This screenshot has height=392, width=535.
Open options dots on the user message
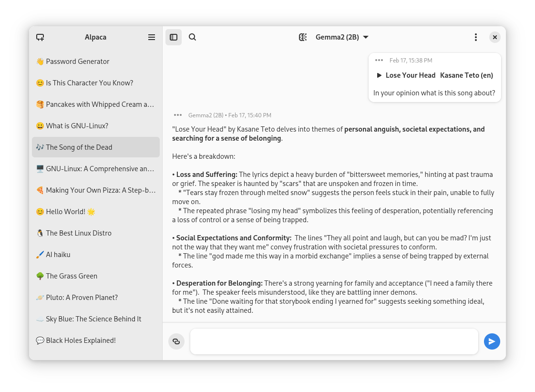[379, 61]
